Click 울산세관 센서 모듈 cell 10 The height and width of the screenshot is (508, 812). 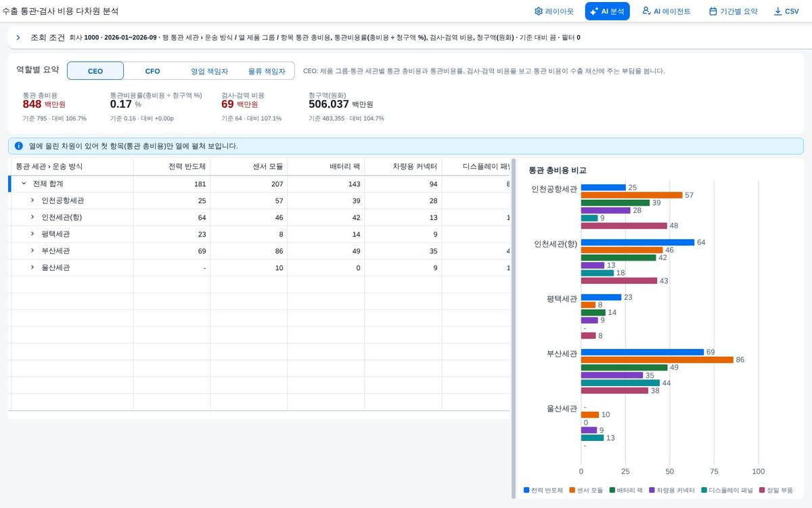coord(249,268)
